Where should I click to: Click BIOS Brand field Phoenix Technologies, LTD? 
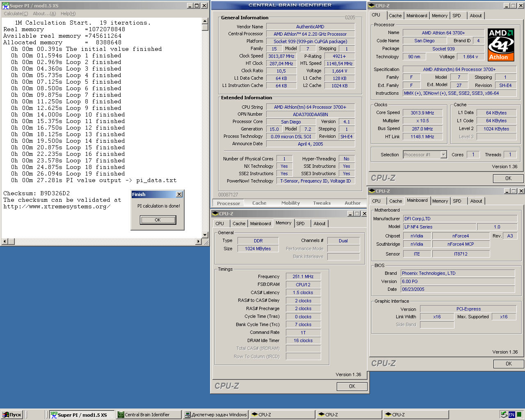tap(458, 273)
